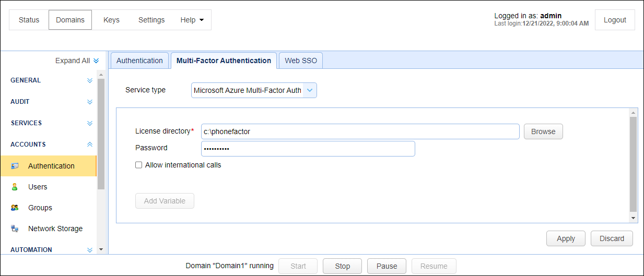The image size is (644, 276).
Task: Click Expand All in sidebar
Action: coord(77,61)
